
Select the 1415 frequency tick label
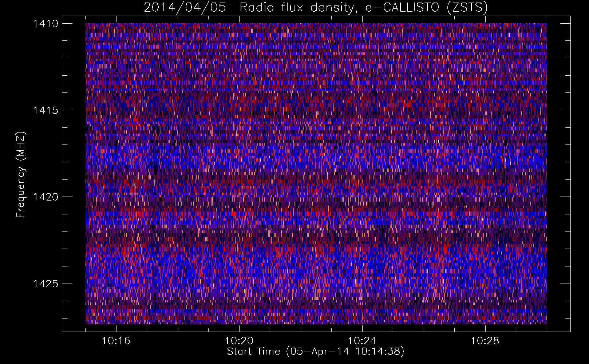46,110
